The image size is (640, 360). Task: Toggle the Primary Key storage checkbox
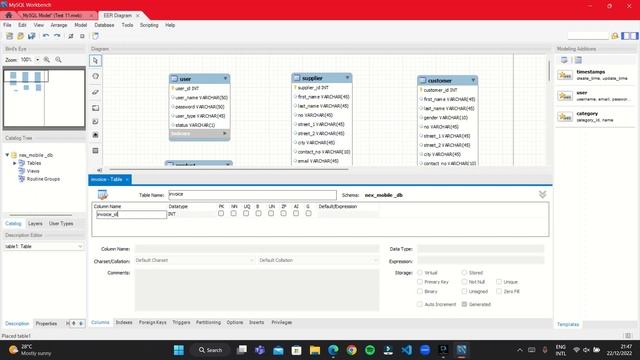420,282
